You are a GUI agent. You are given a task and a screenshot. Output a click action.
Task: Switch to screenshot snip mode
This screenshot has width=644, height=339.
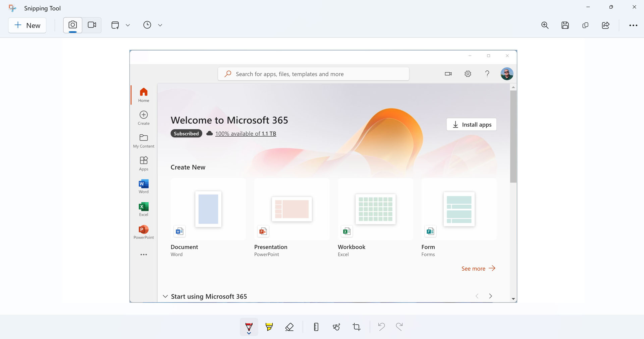(x=73, y=25)
